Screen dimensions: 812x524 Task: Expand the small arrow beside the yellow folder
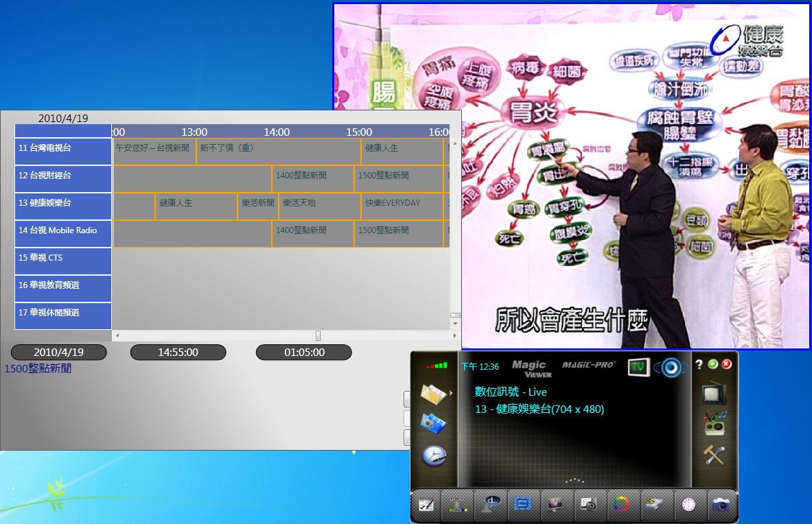(451, 393)
